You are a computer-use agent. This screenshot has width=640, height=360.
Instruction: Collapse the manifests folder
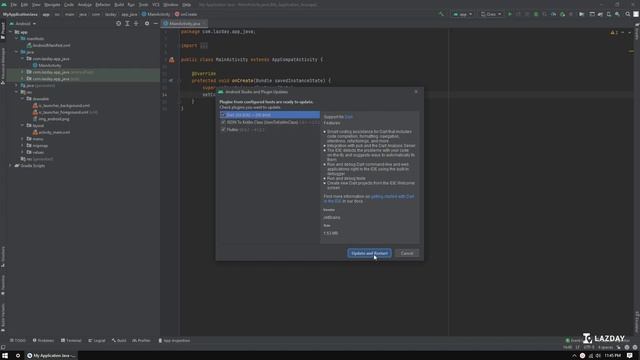[17, 38]
